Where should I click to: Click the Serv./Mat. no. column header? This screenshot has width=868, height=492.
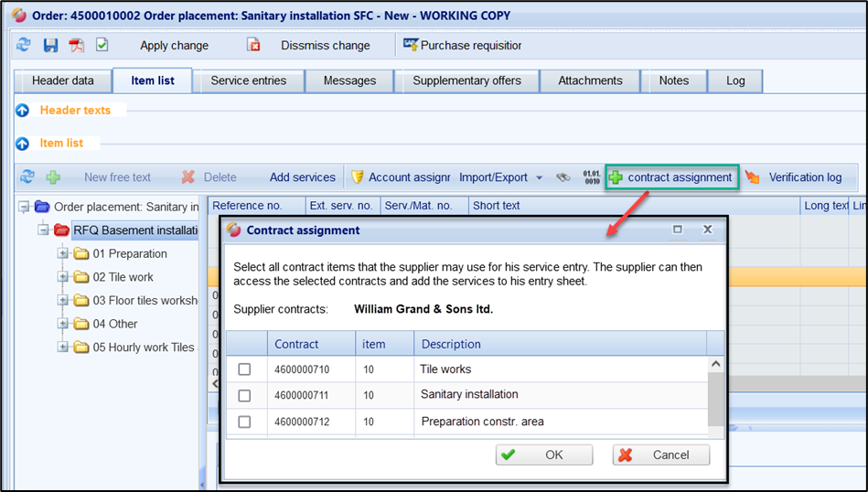pyautogui.click(x=424, y=206)
